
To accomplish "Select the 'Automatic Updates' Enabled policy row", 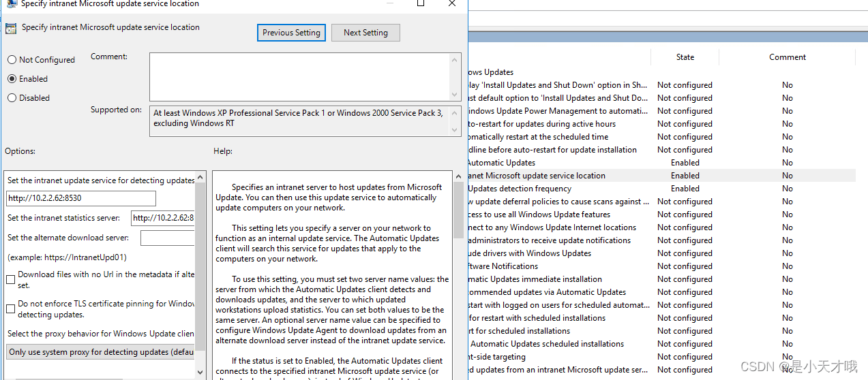I will (661, 163).
